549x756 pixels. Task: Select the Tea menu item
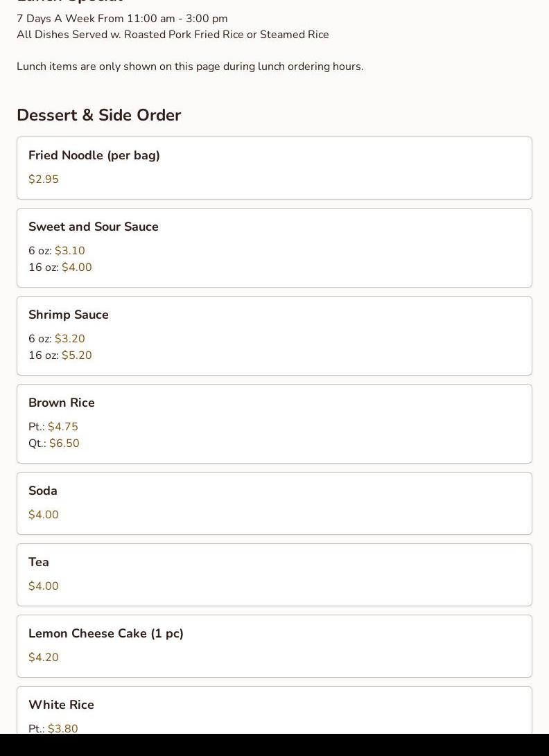(39, 563)
